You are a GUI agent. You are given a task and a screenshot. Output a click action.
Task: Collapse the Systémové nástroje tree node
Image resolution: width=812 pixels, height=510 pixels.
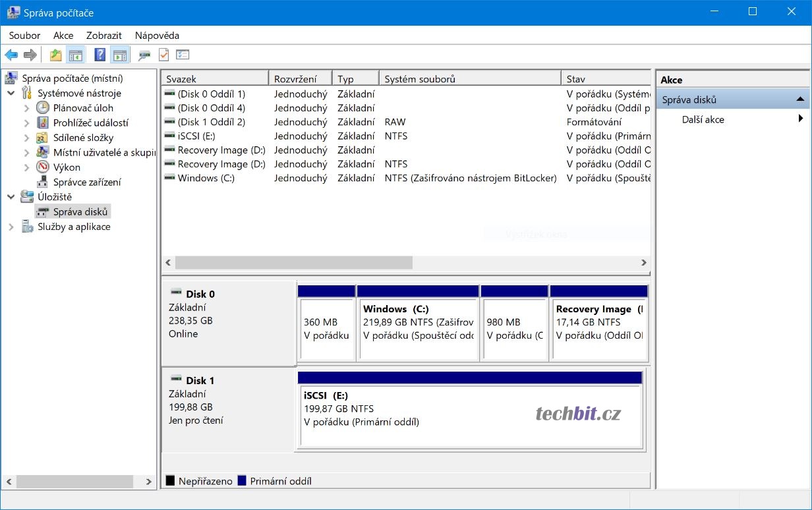tap(11, 94)
